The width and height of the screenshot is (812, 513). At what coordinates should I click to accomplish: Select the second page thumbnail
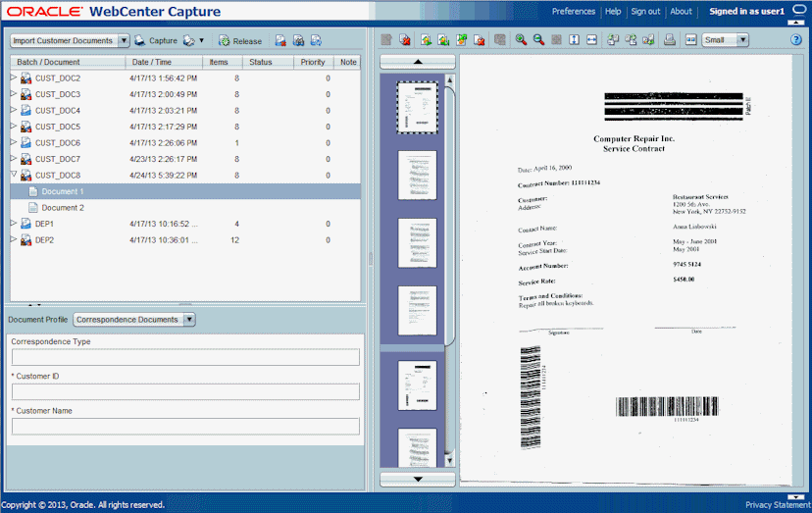(417, 176)
